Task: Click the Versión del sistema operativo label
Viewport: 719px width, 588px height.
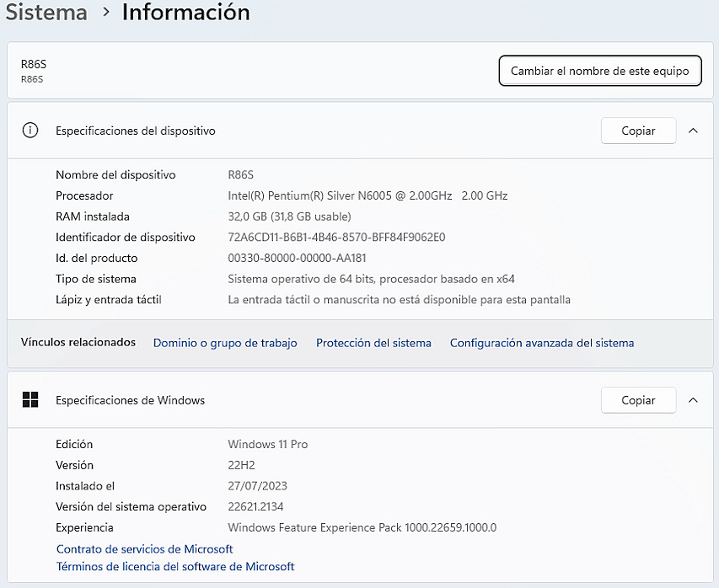Action: coord(131,506)
